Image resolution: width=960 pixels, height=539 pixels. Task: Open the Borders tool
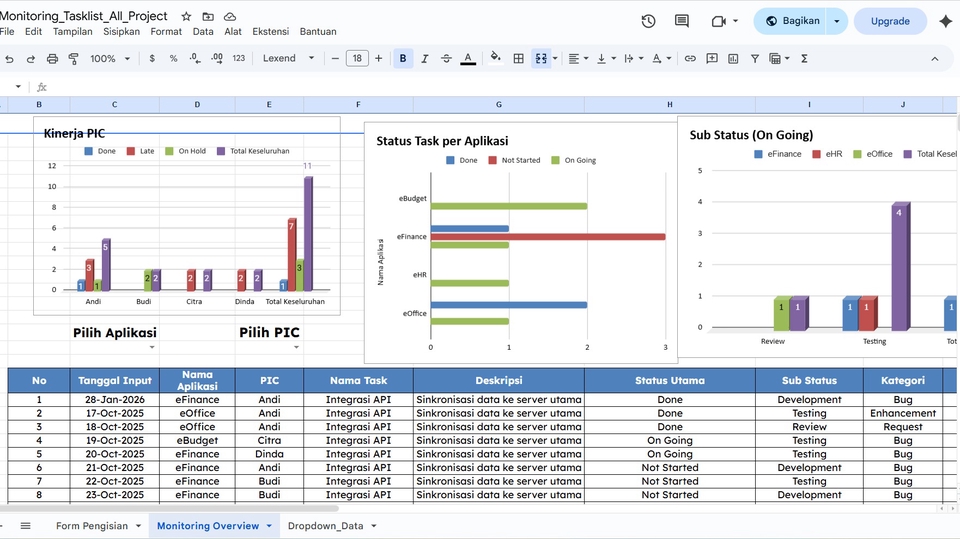coord(519,58)
